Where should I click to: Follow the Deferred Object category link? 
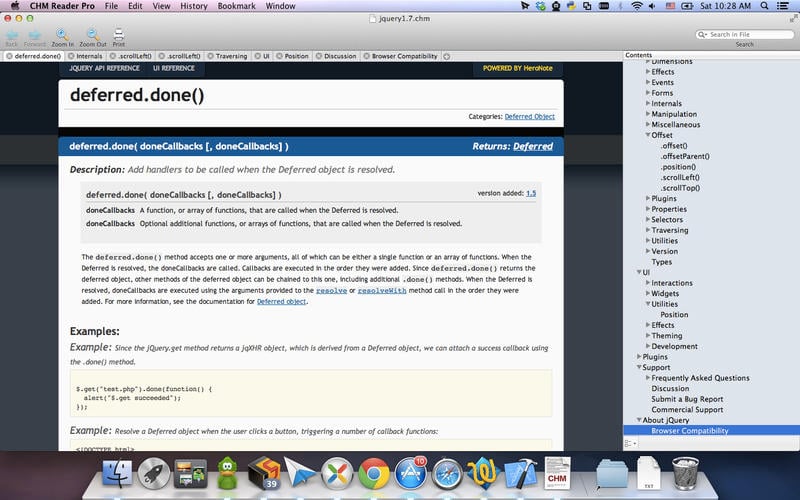tap(530, 116)
